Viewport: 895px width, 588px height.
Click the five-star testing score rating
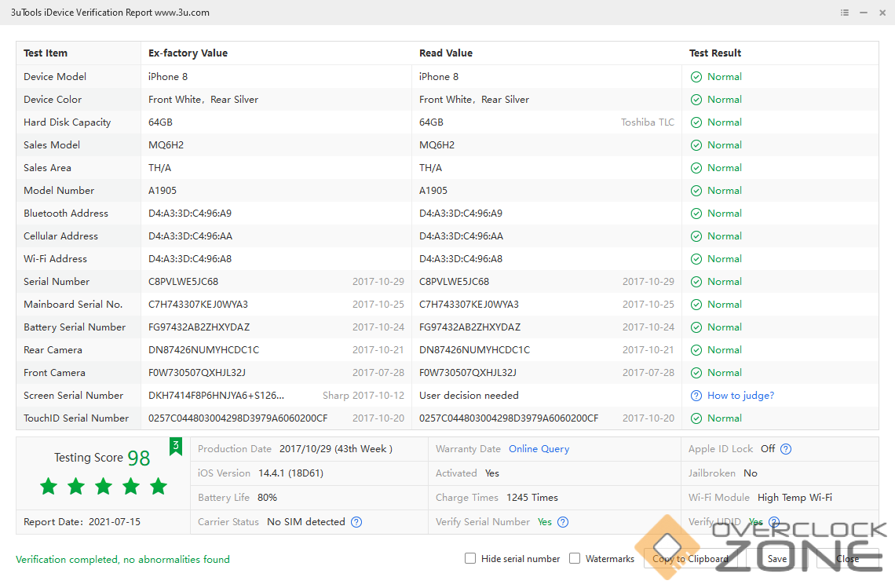click(x=104, y=487)
